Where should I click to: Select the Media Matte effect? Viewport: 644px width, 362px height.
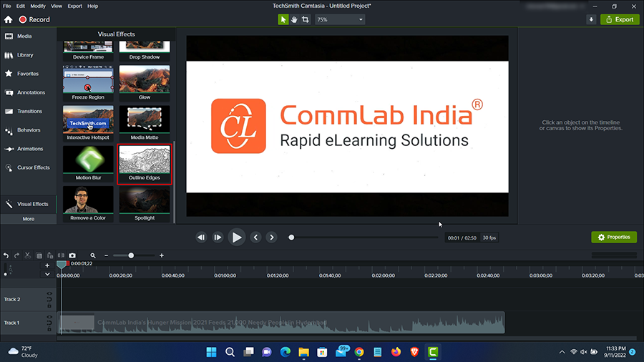tap(144, 124)
